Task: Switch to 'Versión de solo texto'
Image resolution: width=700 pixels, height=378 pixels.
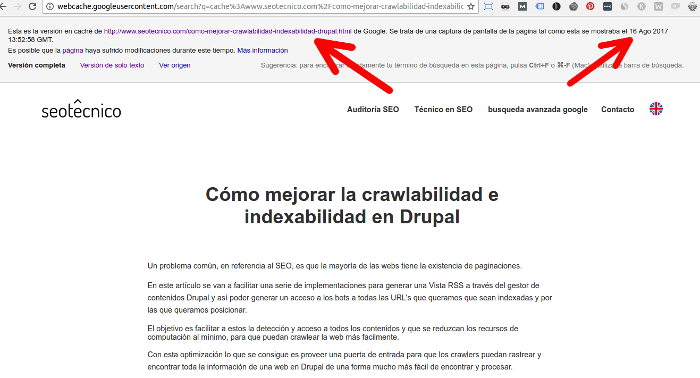Action: coord(112,65)
